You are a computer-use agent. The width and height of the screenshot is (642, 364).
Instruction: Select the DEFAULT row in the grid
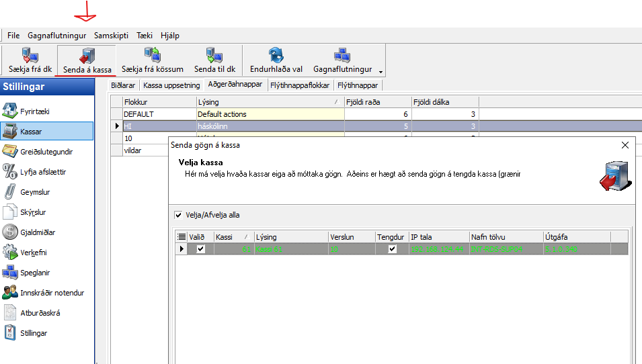(159, 114)
